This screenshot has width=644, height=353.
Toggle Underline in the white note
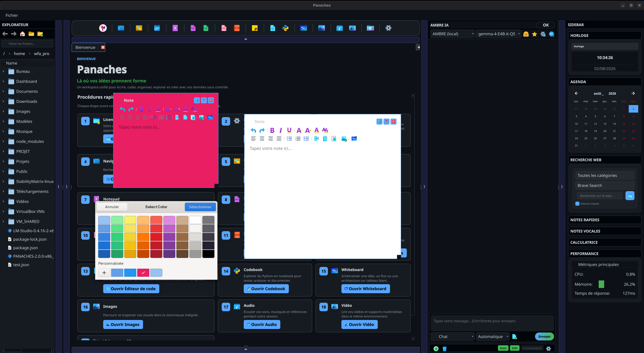tap(289, 130)
